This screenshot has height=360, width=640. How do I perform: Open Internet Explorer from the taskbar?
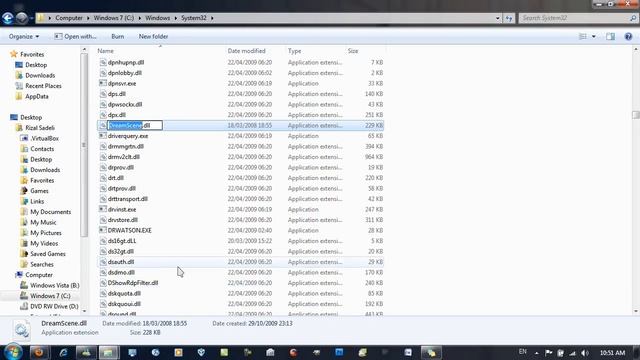63,352
